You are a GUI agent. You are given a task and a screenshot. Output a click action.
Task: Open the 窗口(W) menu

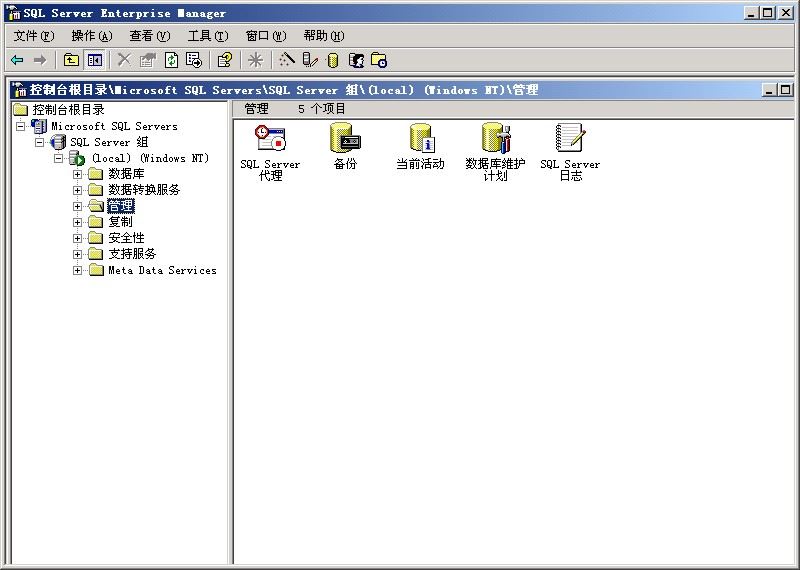(266, 36)
